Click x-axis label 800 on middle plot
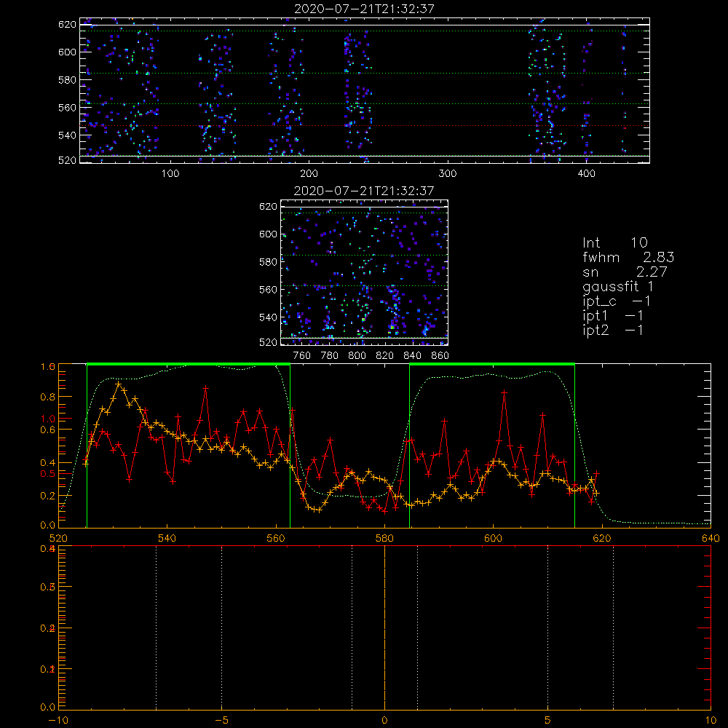This screenshot has height=728, width=728. tap(357, 356)
